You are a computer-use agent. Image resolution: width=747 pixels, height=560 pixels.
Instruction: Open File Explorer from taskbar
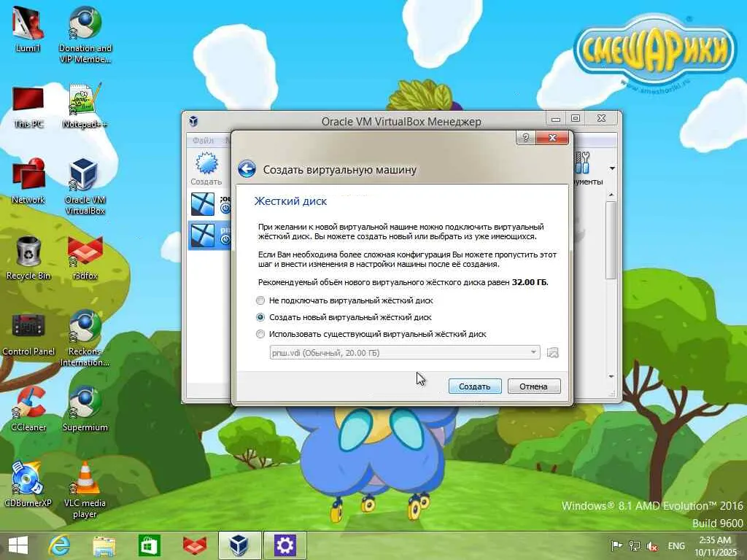104,545
